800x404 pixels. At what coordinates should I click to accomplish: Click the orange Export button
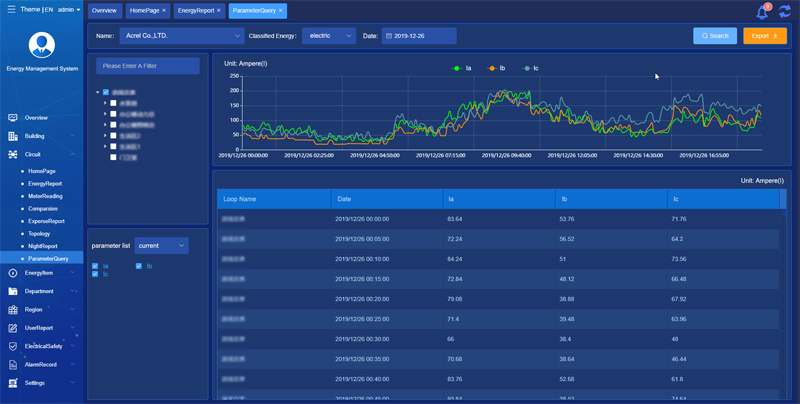pyautogui.click(x=765, y=36)
